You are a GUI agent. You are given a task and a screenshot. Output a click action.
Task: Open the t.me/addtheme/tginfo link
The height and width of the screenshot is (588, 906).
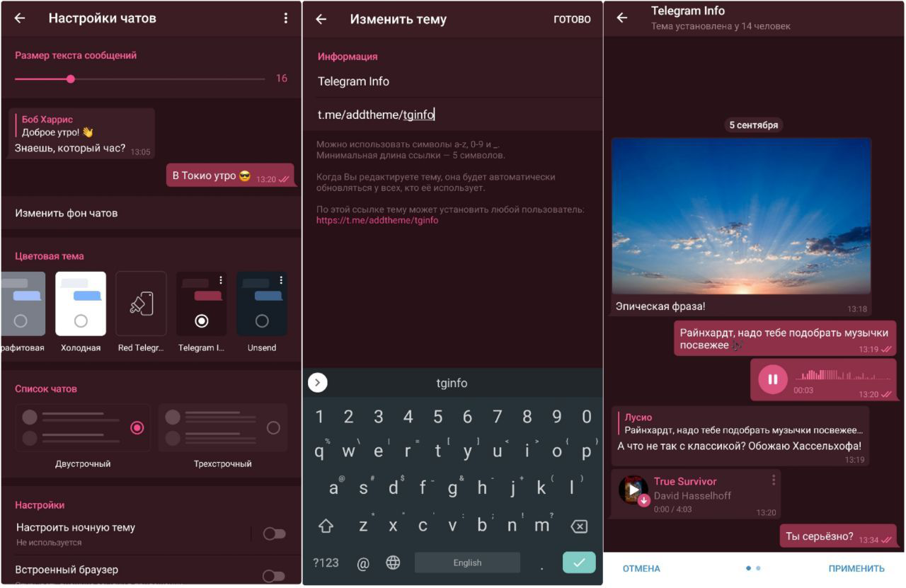coord(377,220)
